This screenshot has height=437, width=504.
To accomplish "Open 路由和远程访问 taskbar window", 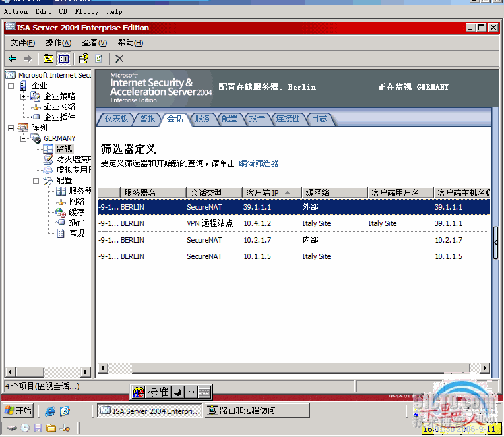I will coord(257,411).
